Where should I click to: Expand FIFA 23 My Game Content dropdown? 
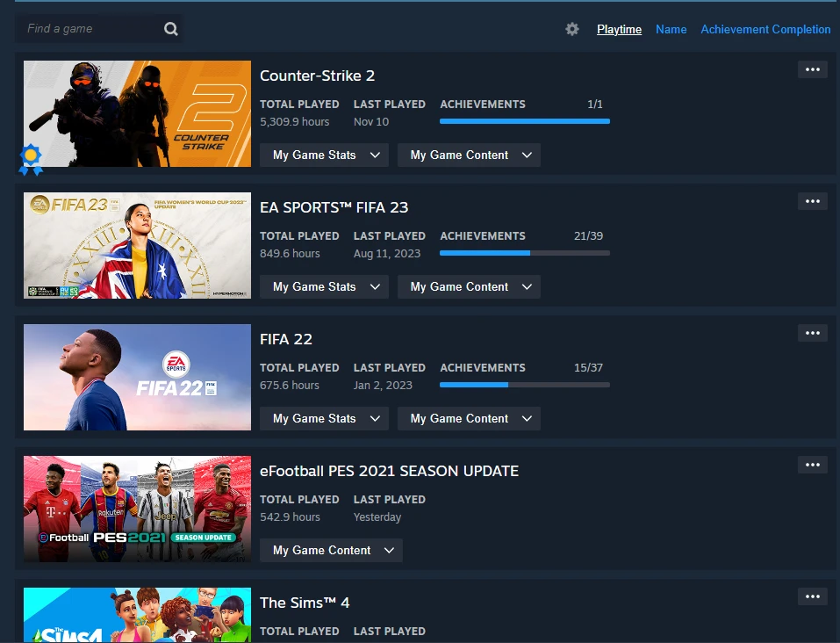tap(469, 287)
